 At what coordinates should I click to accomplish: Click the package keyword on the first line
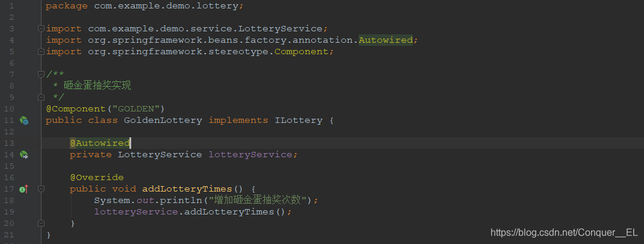coord(67,6)
